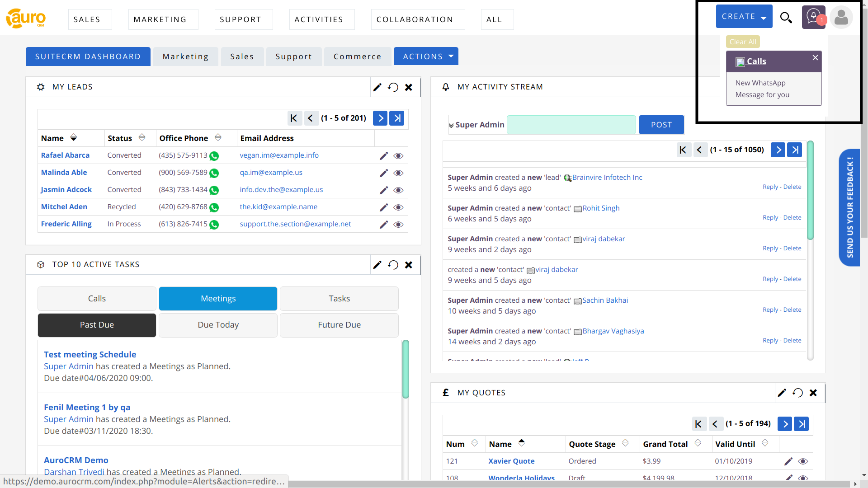Open the Brainvire Infotech Inc lead link
The image size is (868, 488).
tap(607, 178)
